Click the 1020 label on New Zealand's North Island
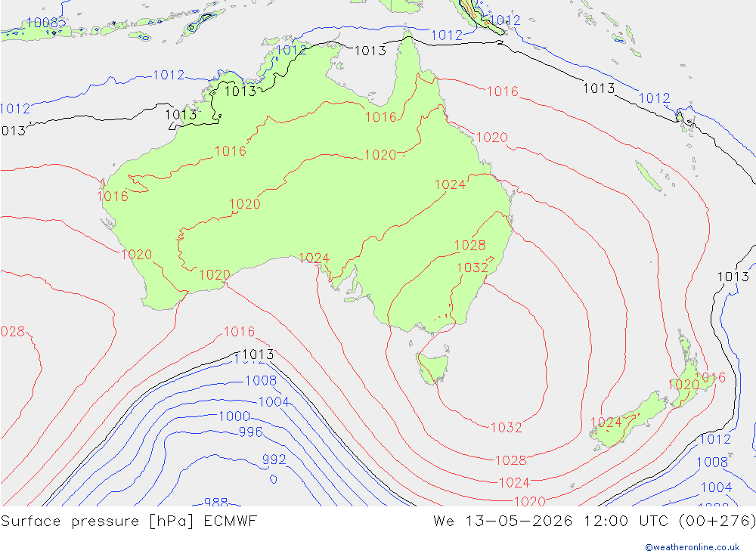This screenshot has height=554, width=756. click(x=683, y=385)
